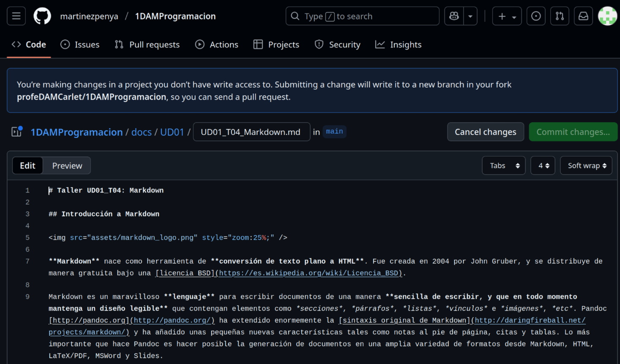The height and width of the screenshot is (364, 620).
Task: Open the indent size 4 dropdown
Action: click(543, 166)
